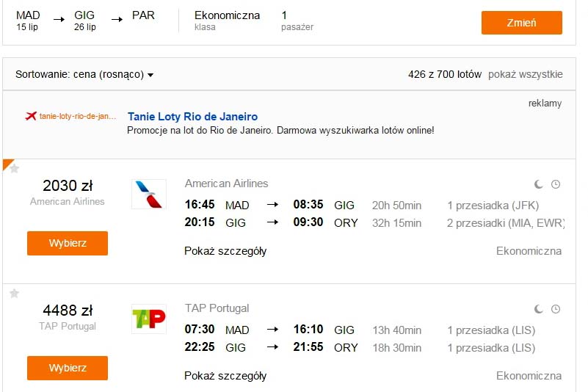
Task: Click the moon icon on American Airlines offer
Action: pos(539,184)
